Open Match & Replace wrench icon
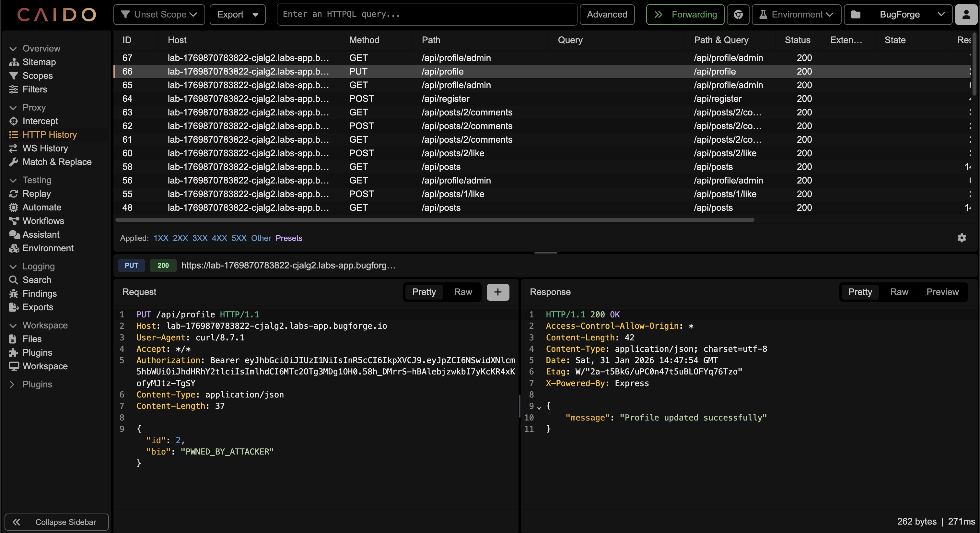 pos(14,162)
